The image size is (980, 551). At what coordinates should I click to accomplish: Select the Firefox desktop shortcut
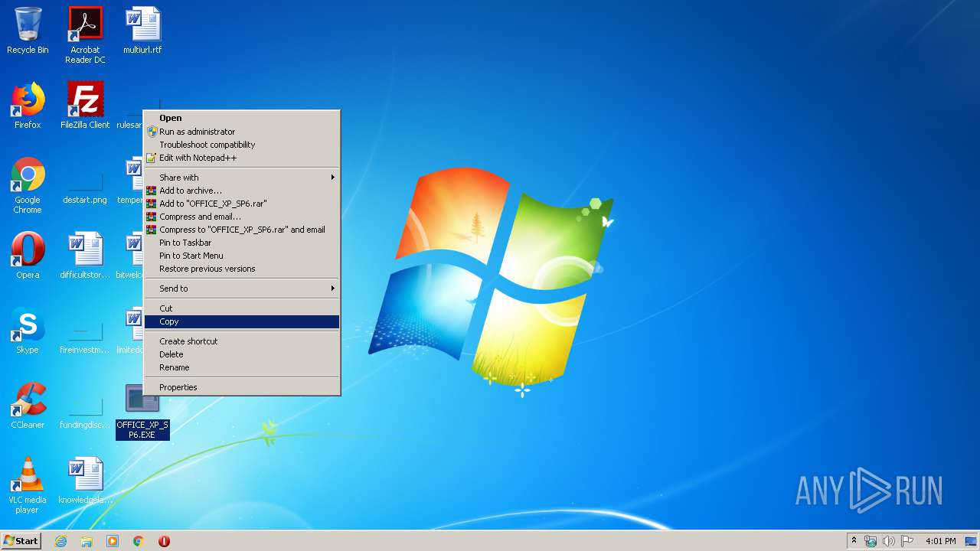pos(28,106)
